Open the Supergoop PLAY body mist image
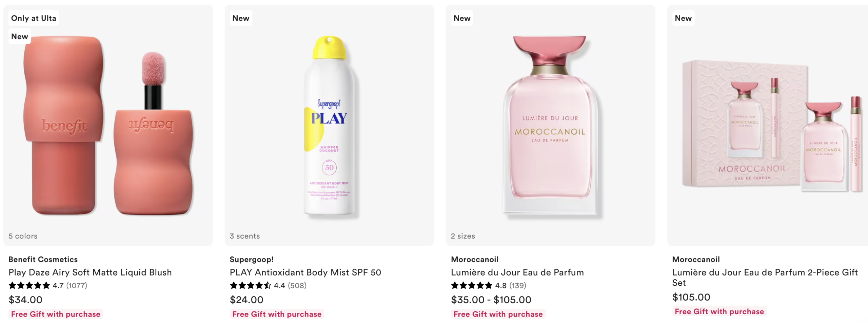Screen dimensions: 868x322 (329, 126)
